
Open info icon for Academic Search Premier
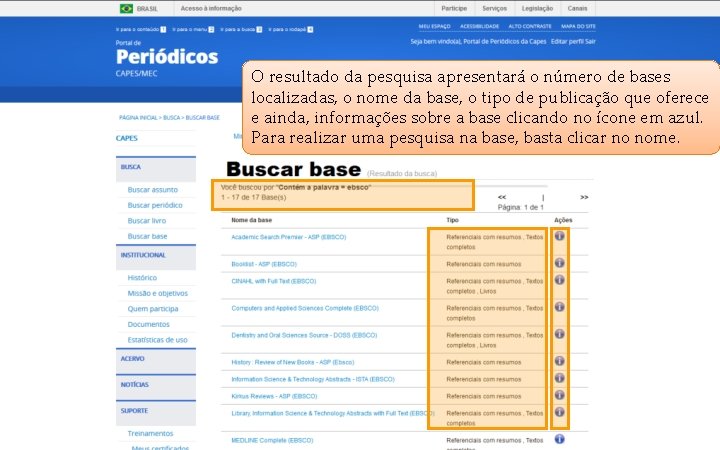559,236
